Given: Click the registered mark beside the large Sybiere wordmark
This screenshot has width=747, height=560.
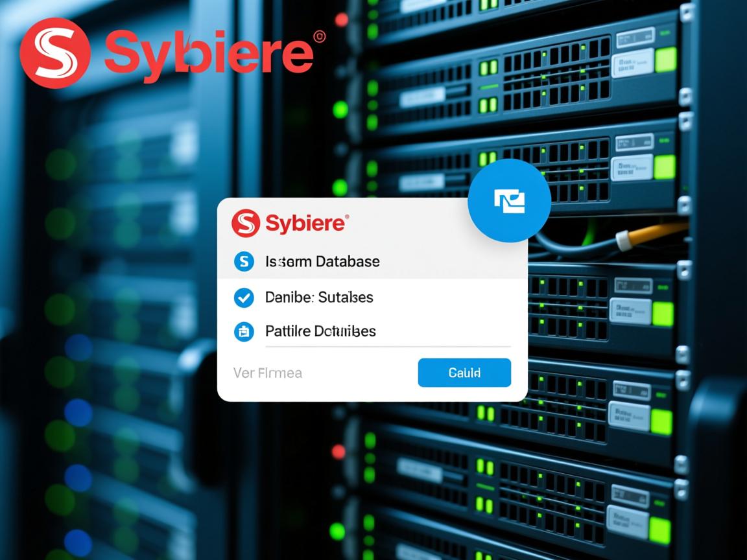Looking at the screenshot, I should [319, 37].
